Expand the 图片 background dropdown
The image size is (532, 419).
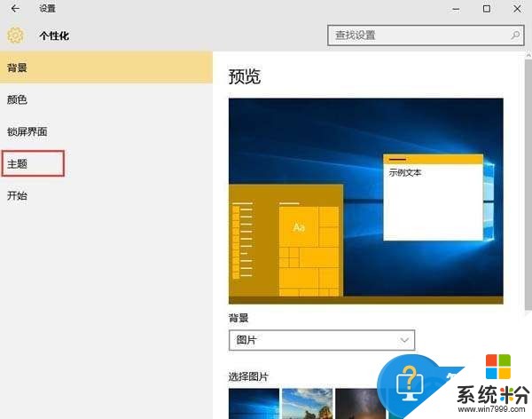322,340
